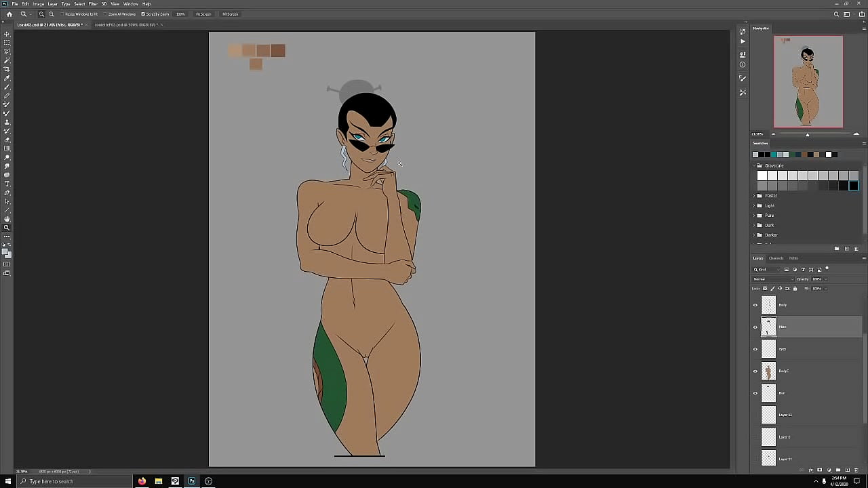This screenshot has width=868, height=488.
Task: Uncheck the Scrubby Zoom checkbox
Action: 143,14
